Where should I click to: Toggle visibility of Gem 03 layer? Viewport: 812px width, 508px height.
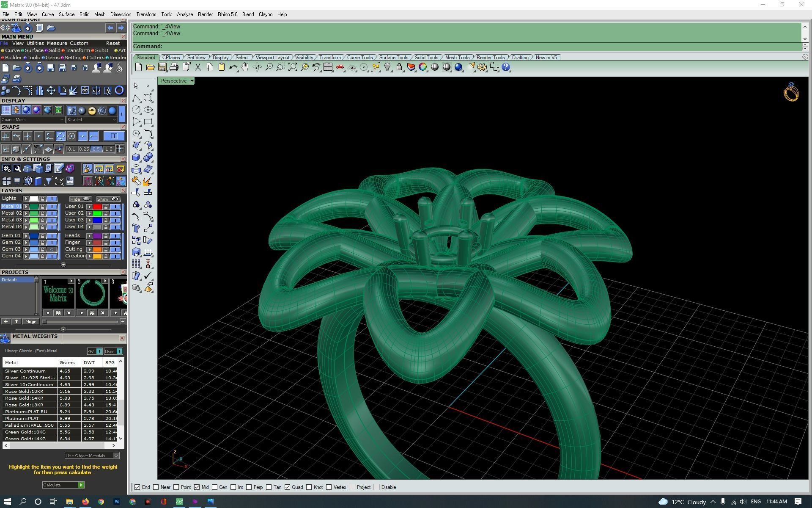click(x=52, y=249)
